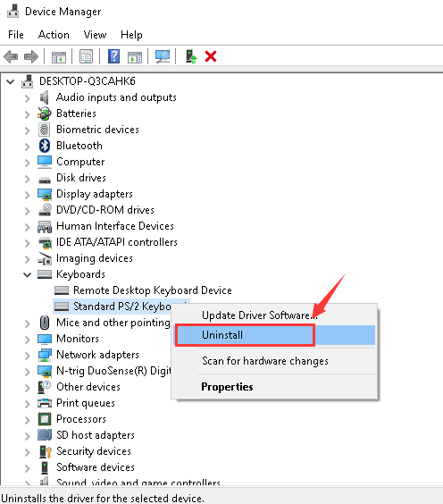Collapse the Keyboards category
This screenshot has height=504, width=443.
point(28,274)
